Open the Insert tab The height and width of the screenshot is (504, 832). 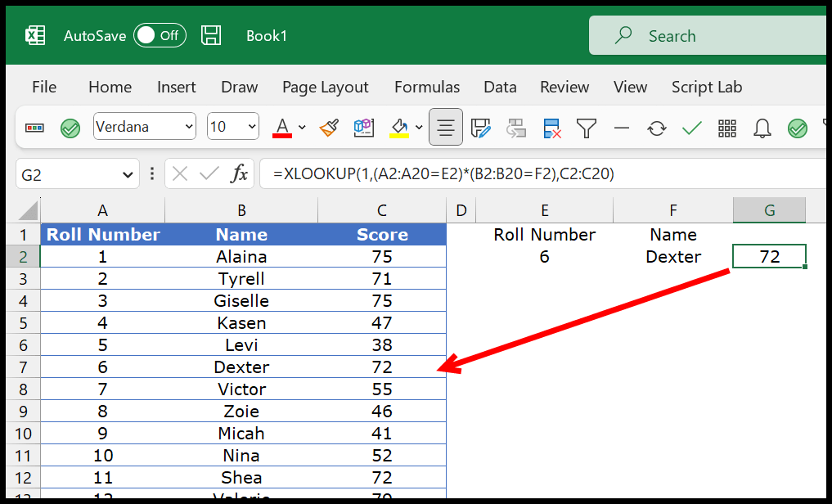coord(176,87)
